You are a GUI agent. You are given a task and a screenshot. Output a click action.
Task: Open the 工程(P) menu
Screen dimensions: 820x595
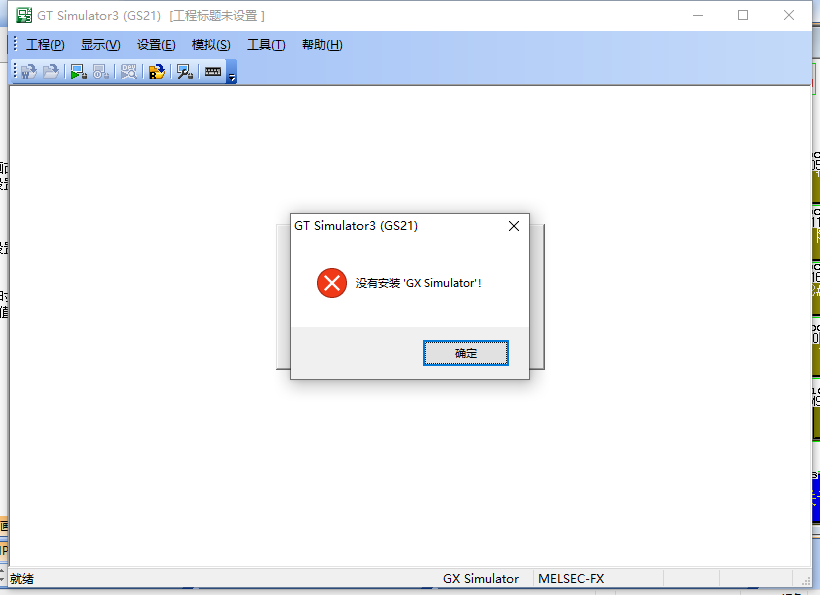point(45,45)
